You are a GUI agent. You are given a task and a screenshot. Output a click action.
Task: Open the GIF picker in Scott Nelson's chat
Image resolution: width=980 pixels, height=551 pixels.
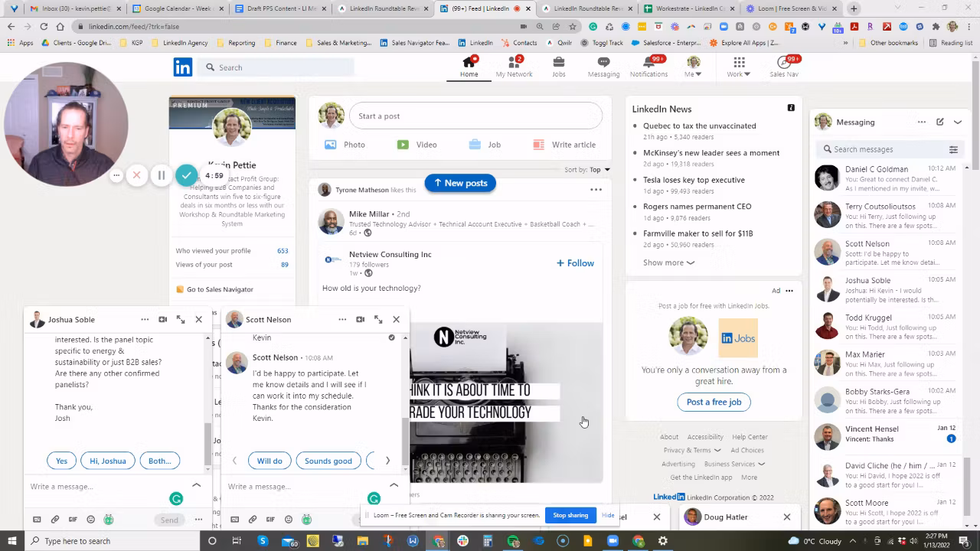tap(270, 519)
